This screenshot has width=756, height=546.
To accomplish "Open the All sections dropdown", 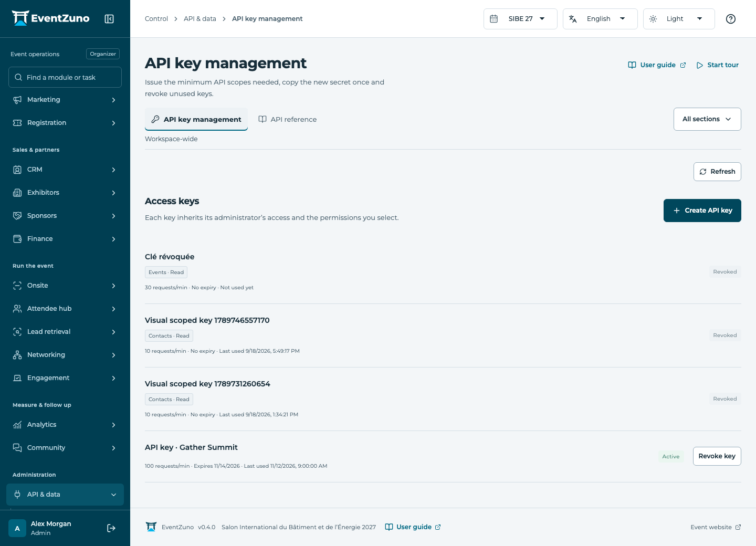I will (707, 119).
